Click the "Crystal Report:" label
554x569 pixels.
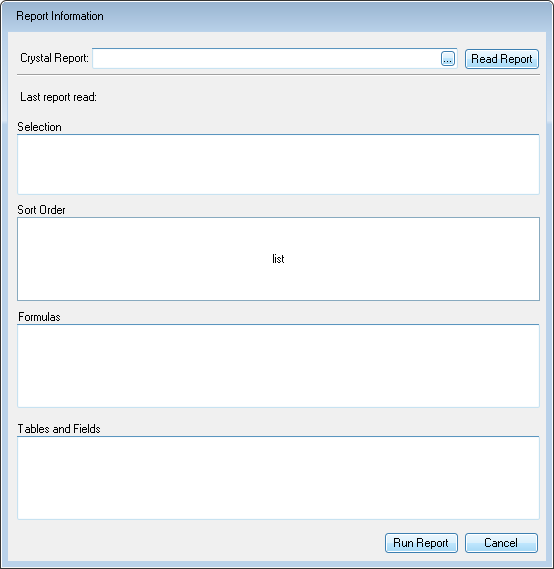(54, 58)
